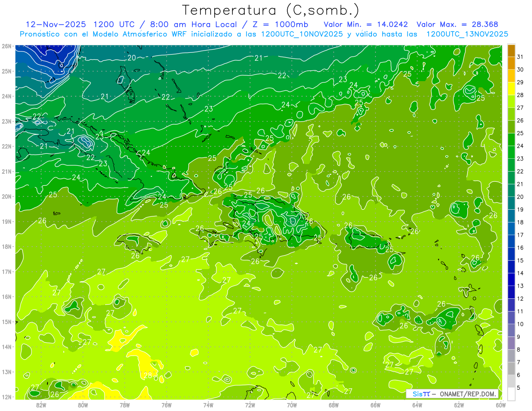532x411 pixels.
Task: Click the 19N latitude axis label
Action: (7, 221)
